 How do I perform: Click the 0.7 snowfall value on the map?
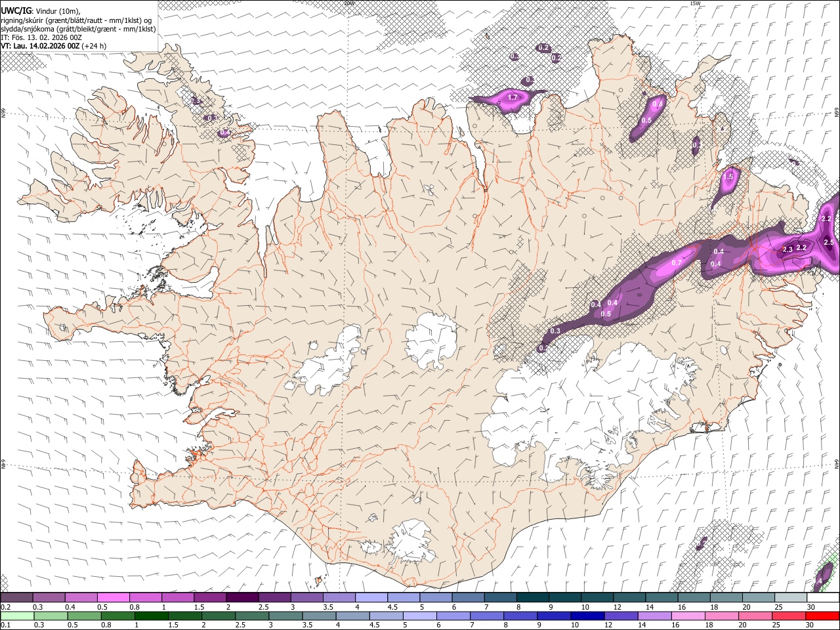click(677, 262)
